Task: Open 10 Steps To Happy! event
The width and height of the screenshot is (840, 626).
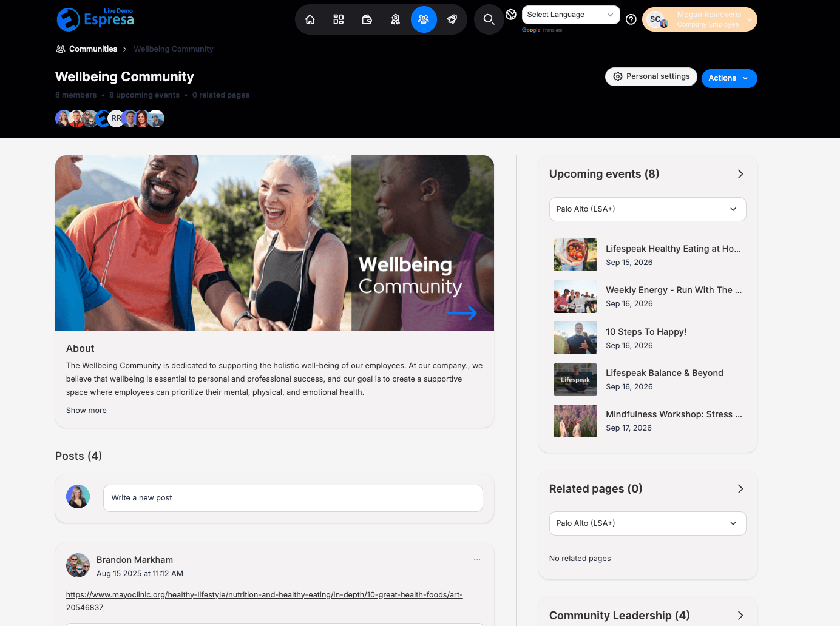Action: pos(646,332)
